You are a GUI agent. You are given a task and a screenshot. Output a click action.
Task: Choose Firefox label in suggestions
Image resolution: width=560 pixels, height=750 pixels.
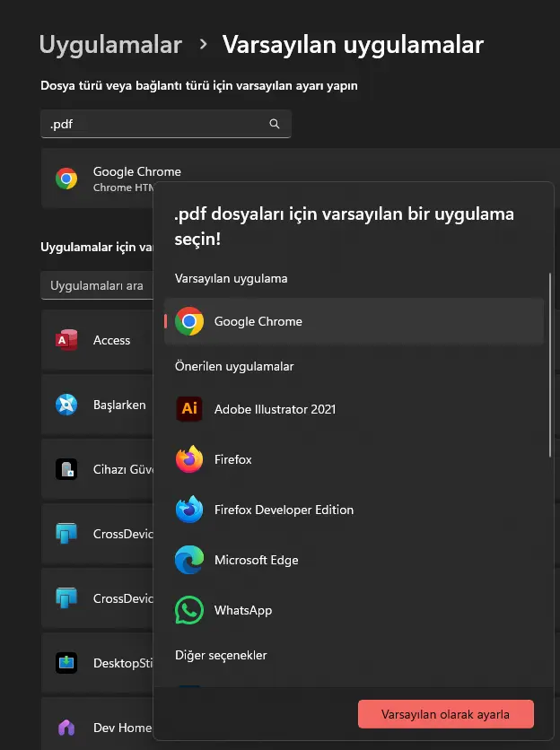pyautogui.click(x=233, y=459)
